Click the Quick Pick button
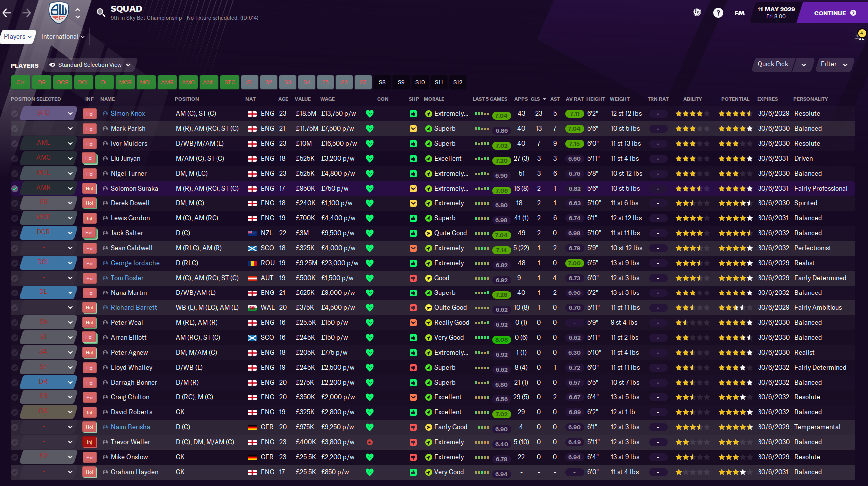 point(772,64)
